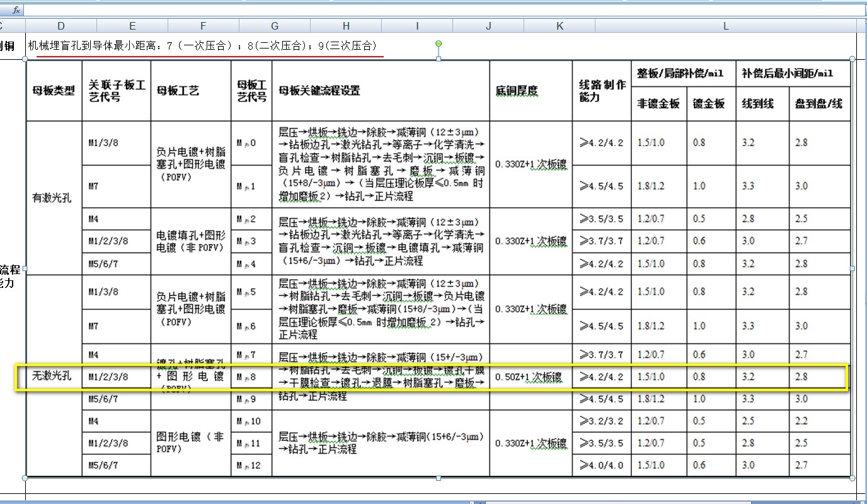Click the '镀金板' sub-header next to 非镀金板
This screenshot has height=504, width=867.
click(x=710, y=104)
